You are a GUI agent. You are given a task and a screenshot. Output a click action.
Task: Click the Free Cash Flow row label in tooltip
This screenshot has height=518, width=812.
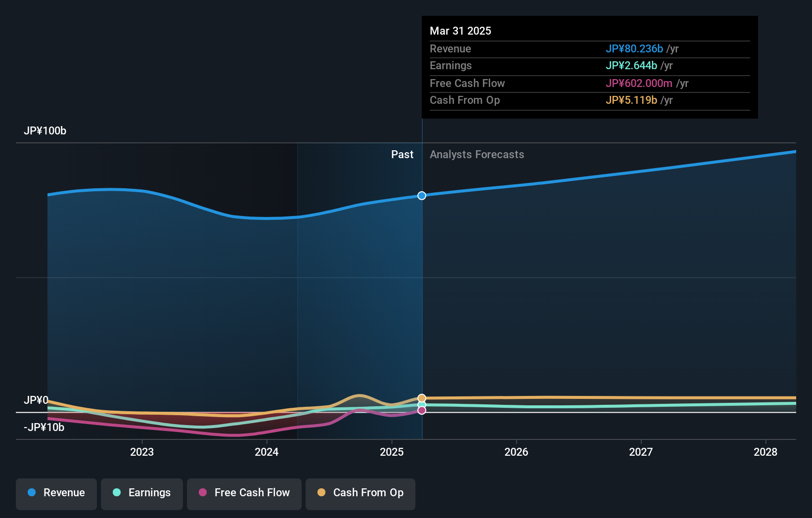coord(467,84)
